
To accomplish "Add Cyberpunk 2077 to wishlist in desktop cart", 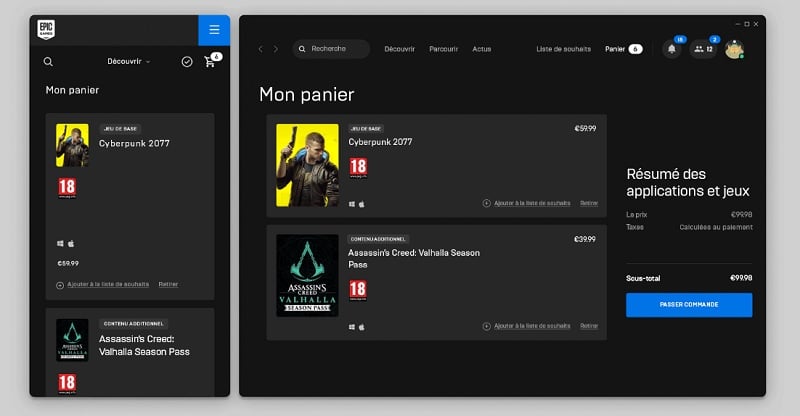I will (527, 203).
